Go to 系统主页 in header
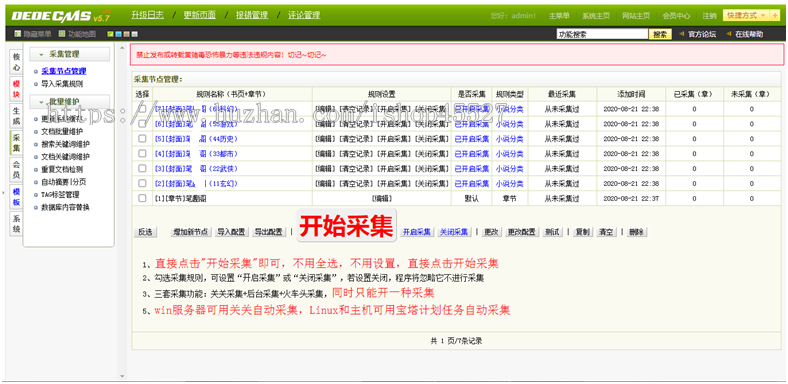 [x=596, y=16]
